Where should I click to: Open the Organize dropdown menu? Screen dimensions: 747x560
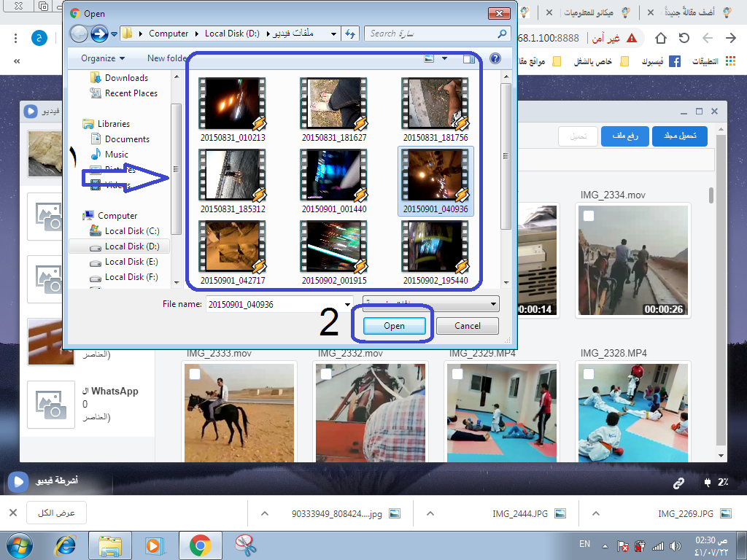(x=103, y=58)
